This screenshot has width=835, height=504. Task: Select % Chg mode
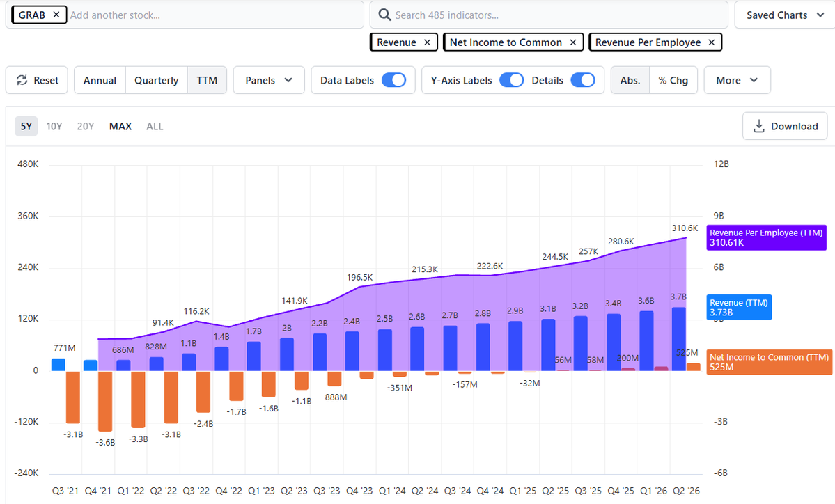[673, 80]
